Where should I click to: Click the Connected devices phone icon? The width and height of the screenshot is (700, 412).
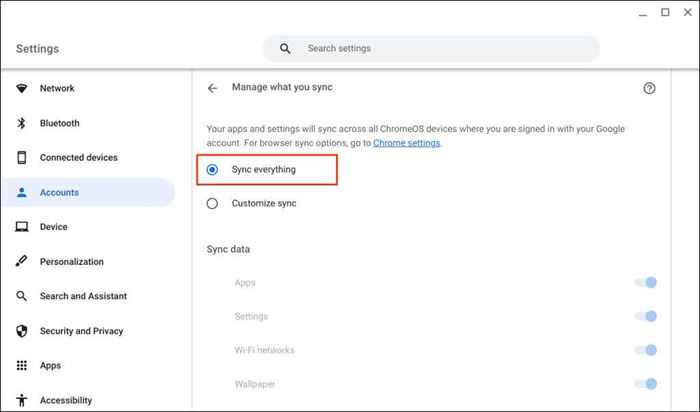click(x=21, y=158)
